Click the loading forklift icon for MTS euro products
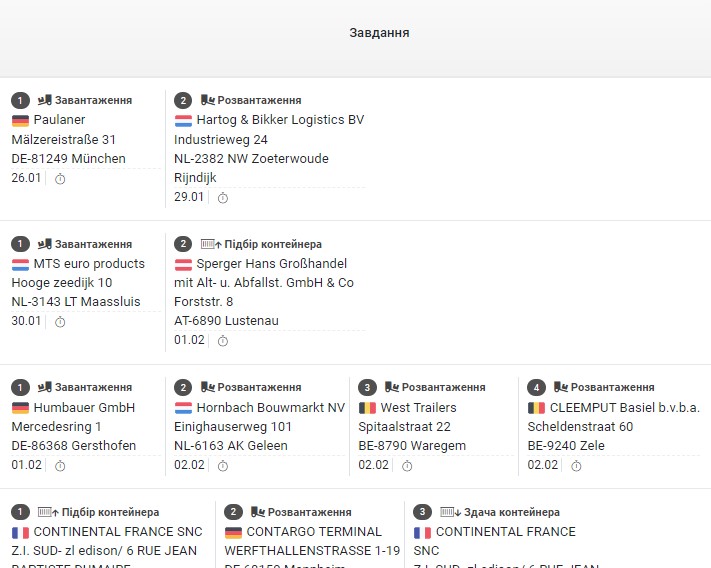The image size is (711, 568). click(x=44, y=244)
